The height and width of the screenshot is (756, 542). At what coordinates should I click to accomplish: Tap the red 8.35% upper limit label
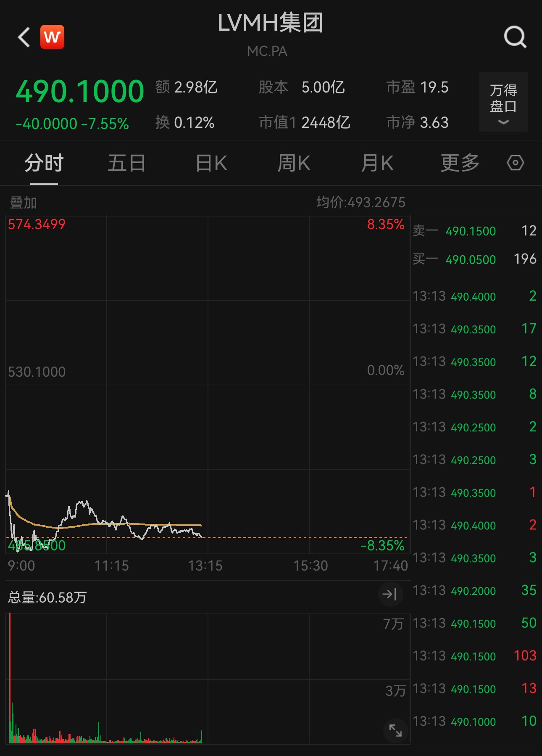pos(386,225)
